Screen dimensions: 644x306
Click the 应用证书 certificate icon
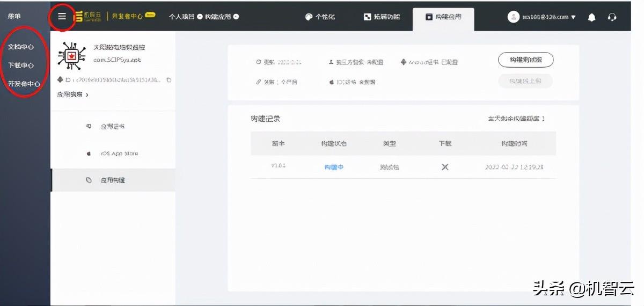pos(89,127)
